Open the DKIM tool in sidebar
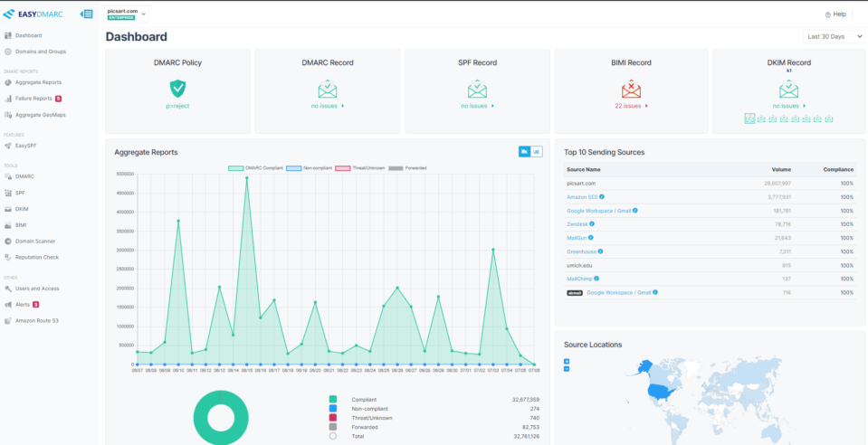 [22, 209]
